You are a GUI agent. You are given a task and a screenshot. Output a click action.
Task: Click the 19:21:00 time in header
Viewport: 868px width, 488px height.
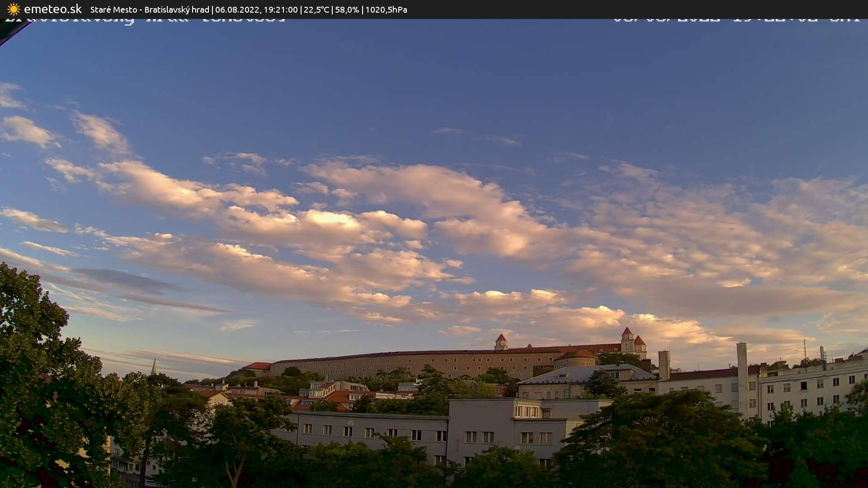(x=280, y=9)
